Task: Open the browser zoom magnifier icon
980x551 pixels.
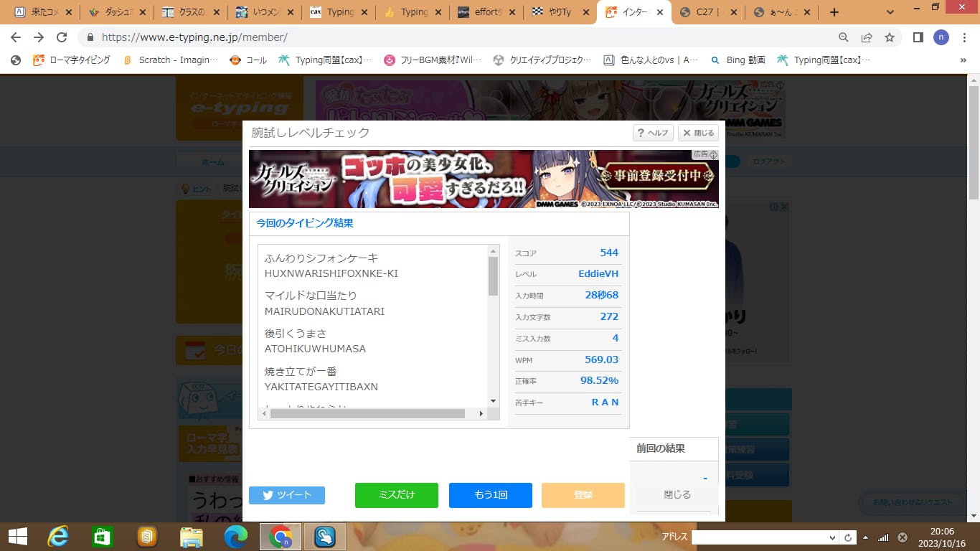Action: click(x=844, y=37)
